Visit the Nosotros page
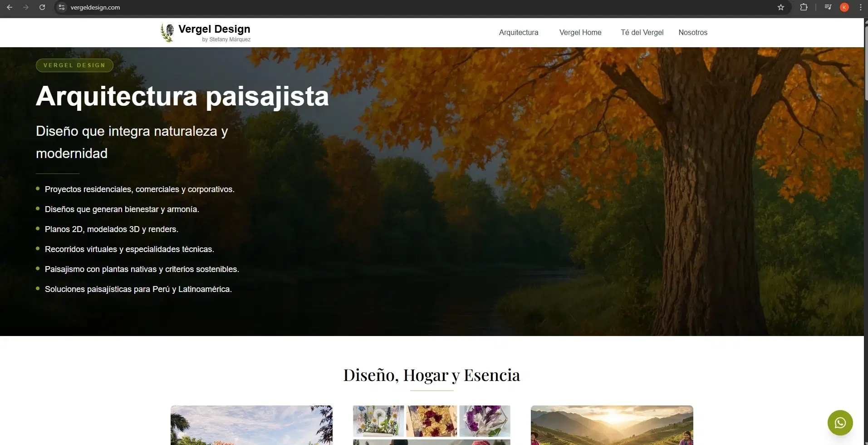Viewport: 868px width, 445px height. tap(692, 32)
